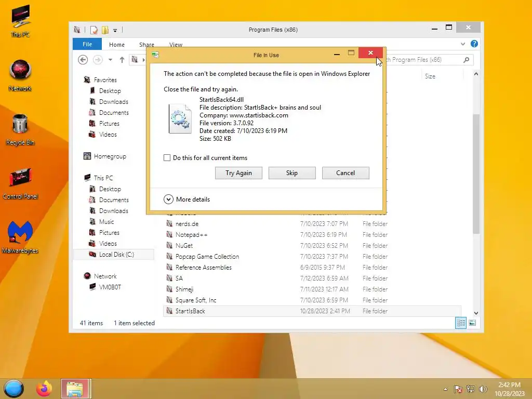532x399 pixels.
Task: Select Videos under Favorites
Action: tap(108, 135)
